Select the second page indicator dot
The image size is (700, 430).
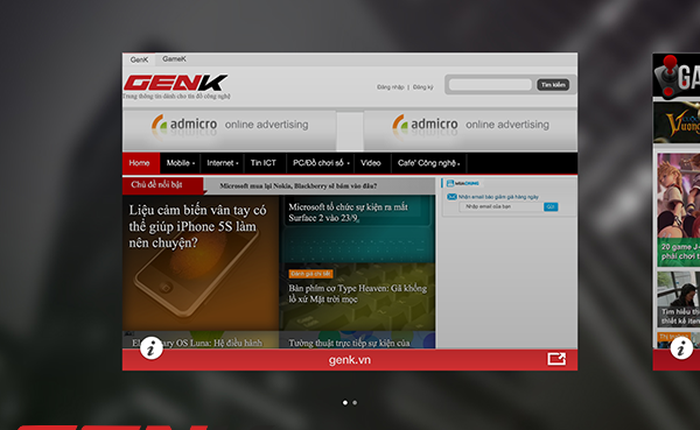point(355,403)
